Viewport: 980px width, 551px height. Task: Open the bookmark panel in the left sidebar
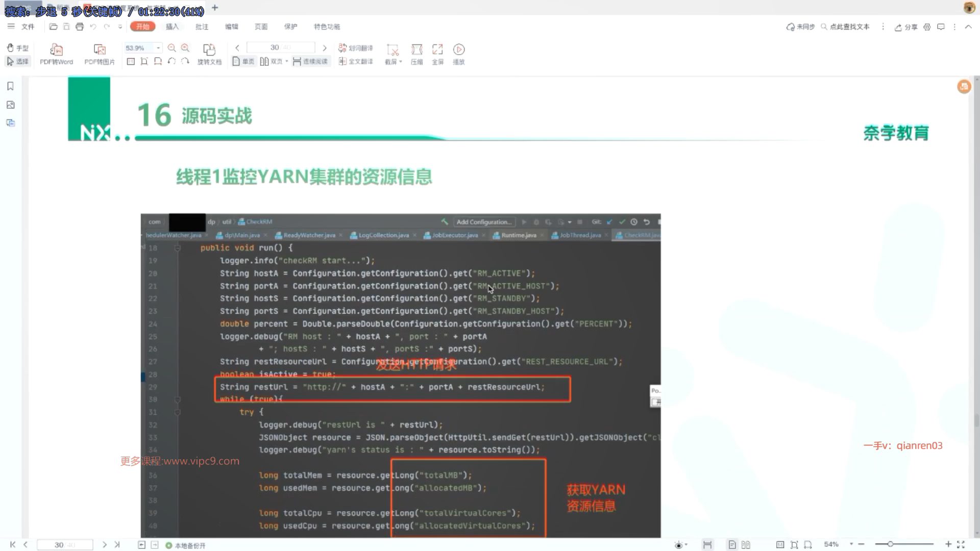pyautogui.click(x=10, y=86)
